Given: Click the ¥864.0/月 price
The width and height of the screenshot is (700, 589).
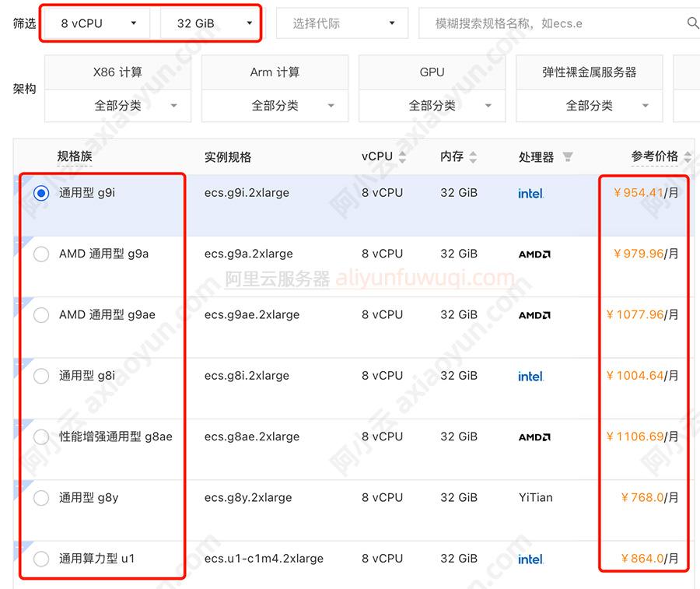Looking at the screenshot, I should [649, 559].
